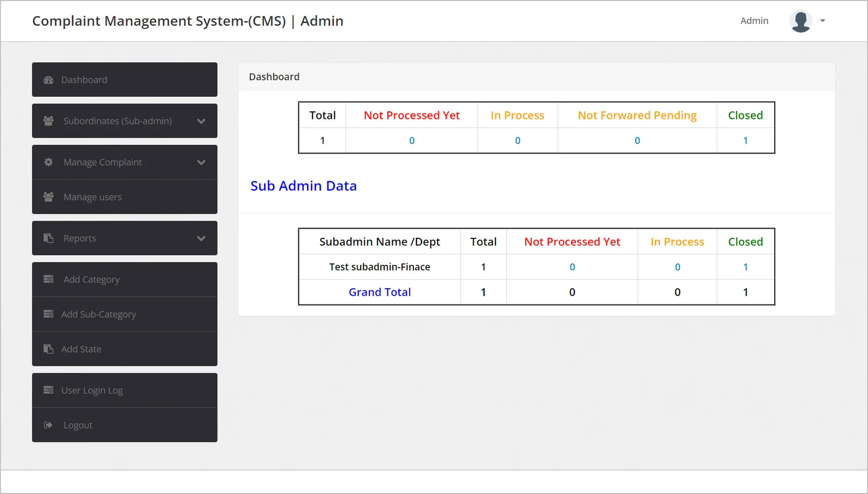Viewport: 868px width, 494px height.
Task: Go to Manage users
Action: [x=125, y=197]
